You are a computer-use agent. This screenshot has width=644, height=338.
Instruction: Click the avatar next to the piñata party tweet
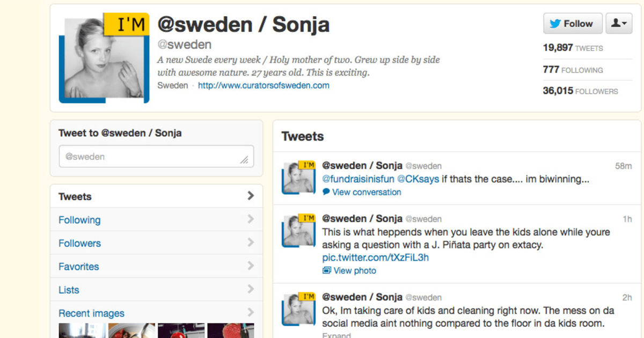pyautogui.click(x=298, y=230)
